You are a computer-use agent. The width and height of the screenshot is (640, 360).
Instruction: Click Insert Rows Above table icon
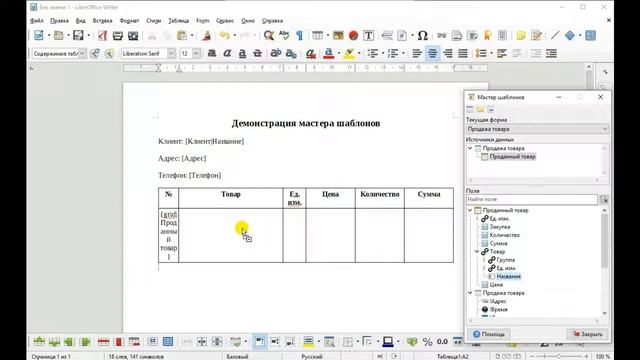[39, 342]
